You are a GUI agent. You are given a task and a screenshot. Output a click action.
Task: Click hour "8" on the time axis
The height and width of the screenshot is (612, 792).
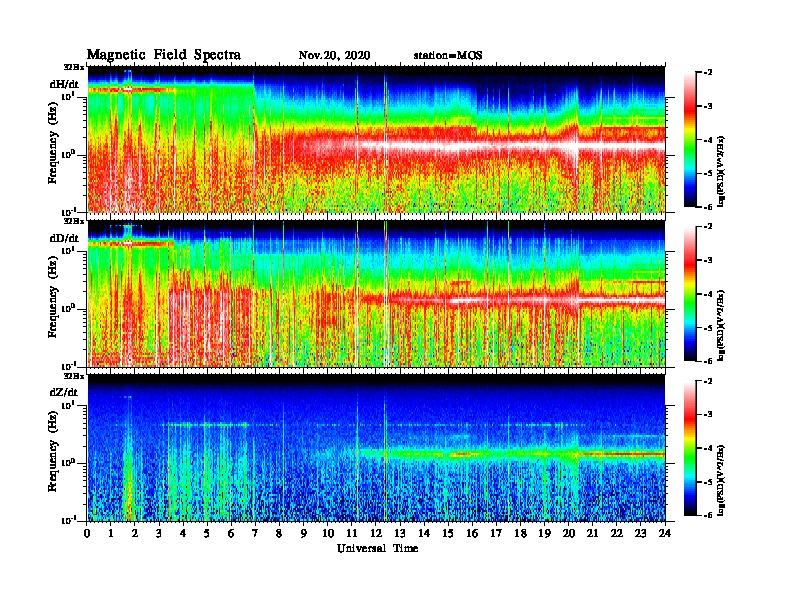(x=280, y=533)
